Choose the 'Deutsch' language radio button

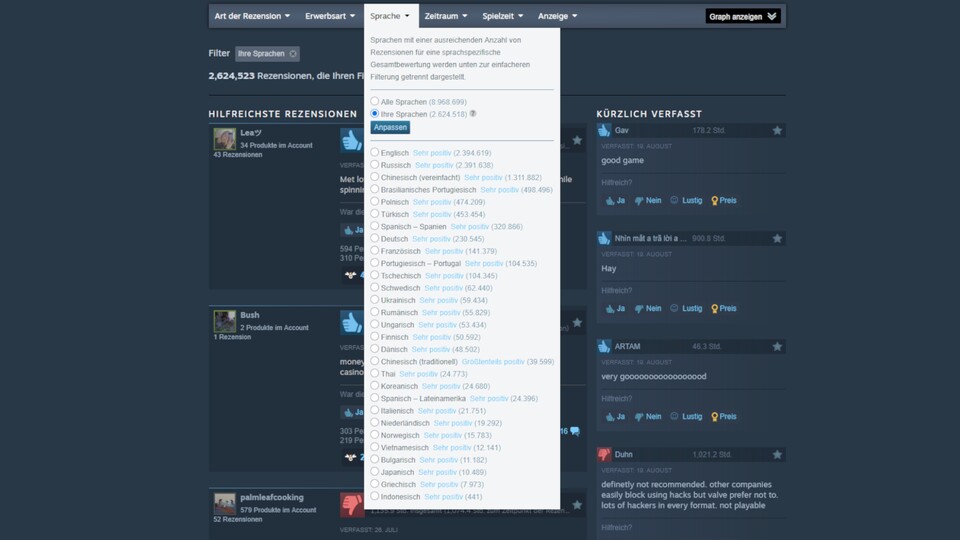[375, 239]
